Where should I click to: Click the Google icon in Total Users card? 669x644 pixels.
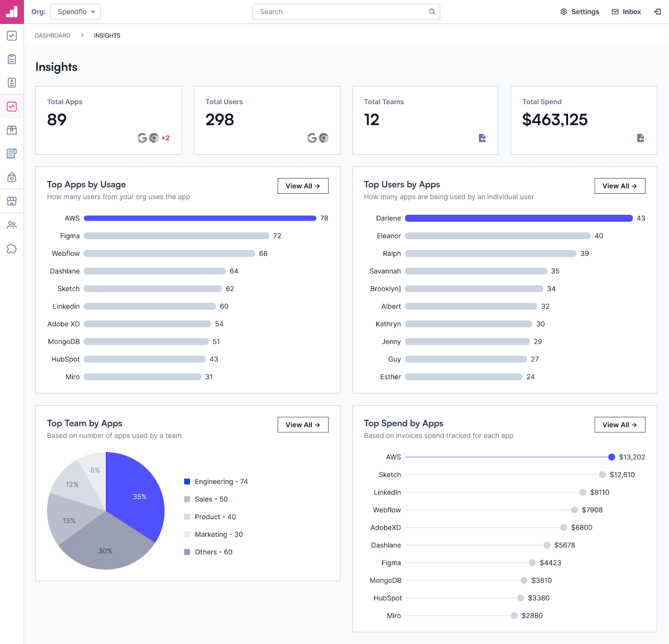(312, 138)
